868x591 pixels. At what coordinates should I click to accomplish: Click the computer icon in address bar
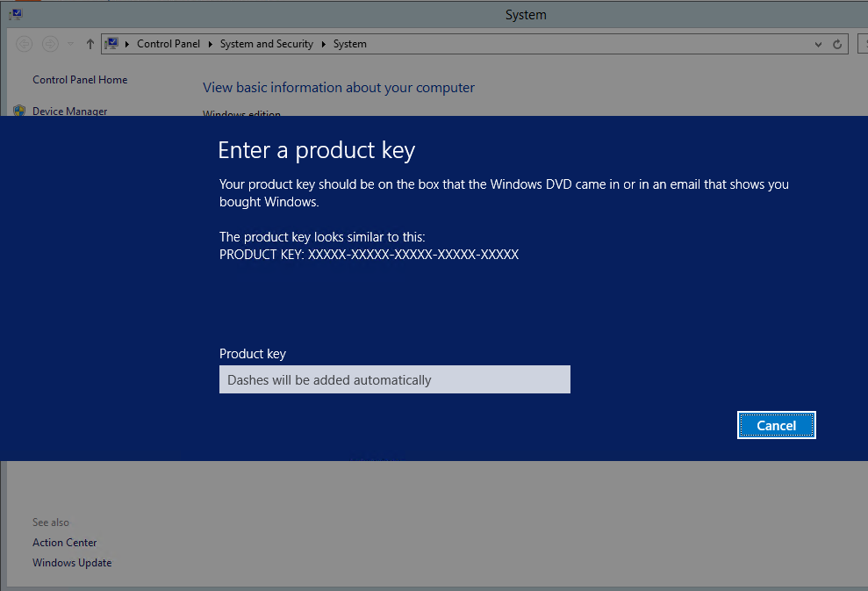(111, 43)
